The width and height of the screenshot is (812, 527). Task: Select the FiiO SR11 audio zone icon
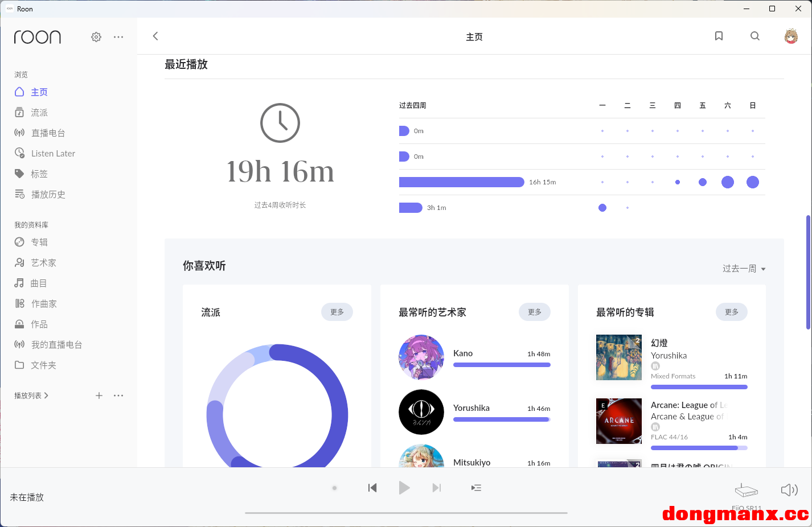point(746,490)
